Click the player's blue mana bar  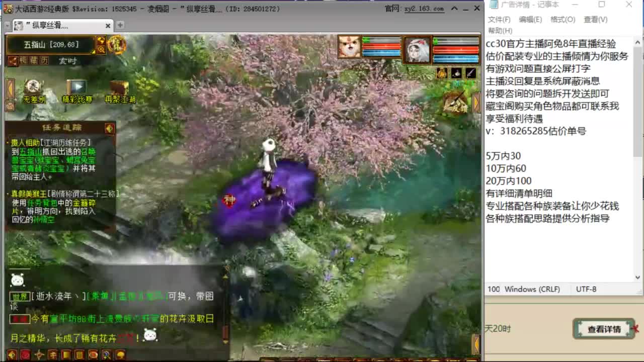(x=456, y=58)
